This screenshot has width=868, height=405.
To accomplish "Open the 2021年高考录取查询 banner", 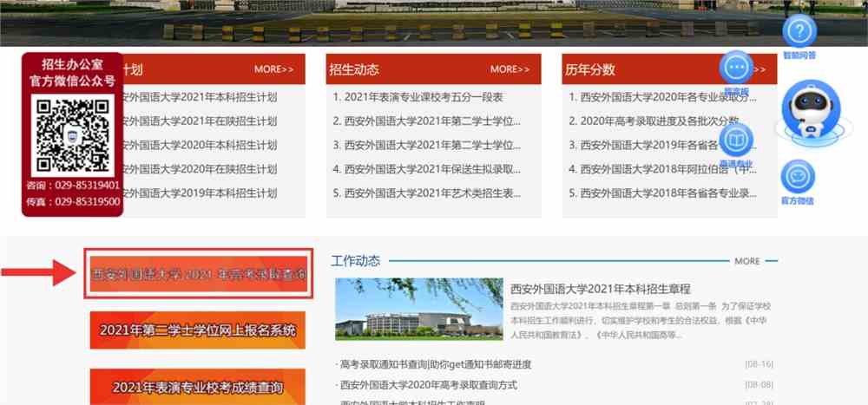I will (199, 274).
